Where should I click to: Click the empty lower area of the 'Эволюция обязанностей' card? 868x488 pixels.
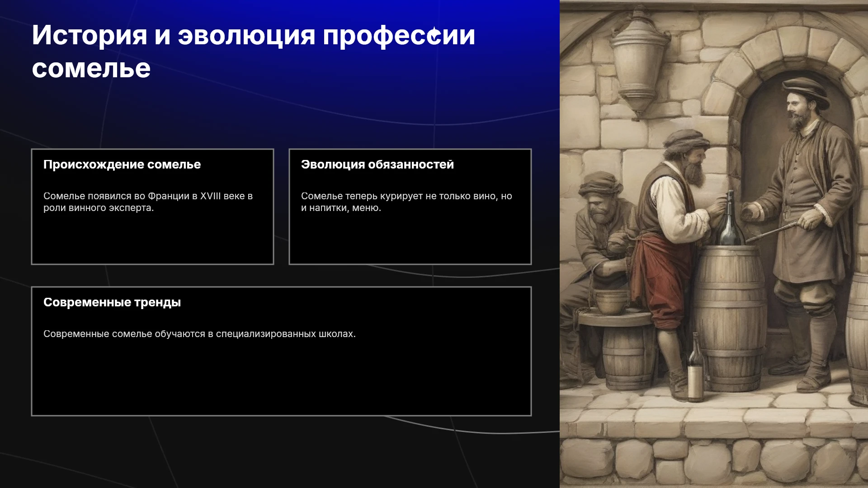pyautogui.click(x=410, y=239)
